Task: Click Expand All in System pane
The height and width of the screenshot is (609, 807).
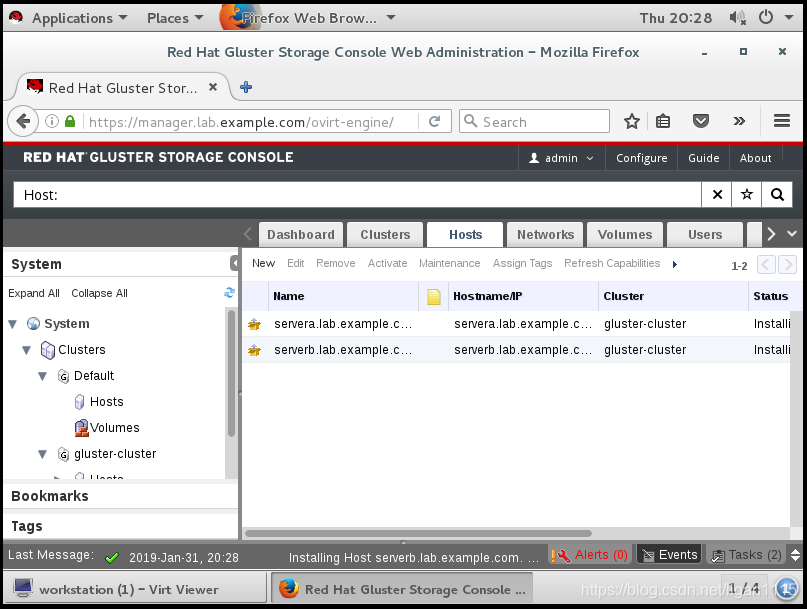Action: pyautogui.click(x=34, y=293)
